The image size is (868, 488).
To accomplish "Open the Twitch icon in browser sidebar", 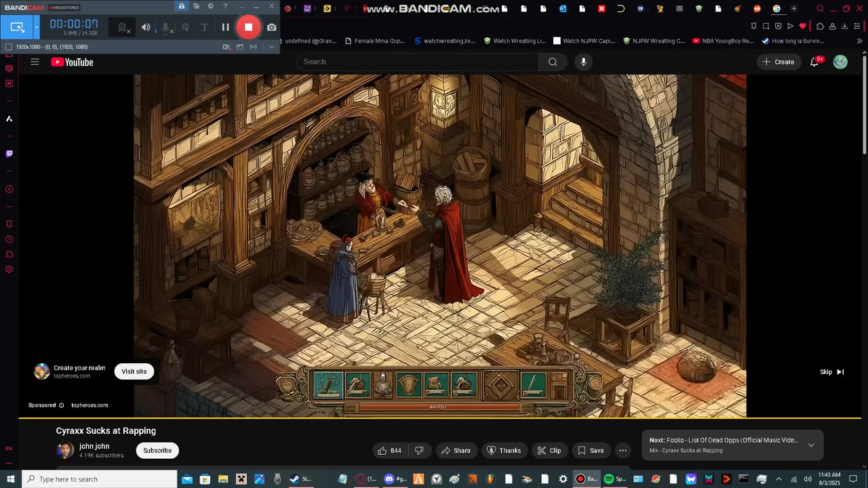I will (x=9, y=153).
